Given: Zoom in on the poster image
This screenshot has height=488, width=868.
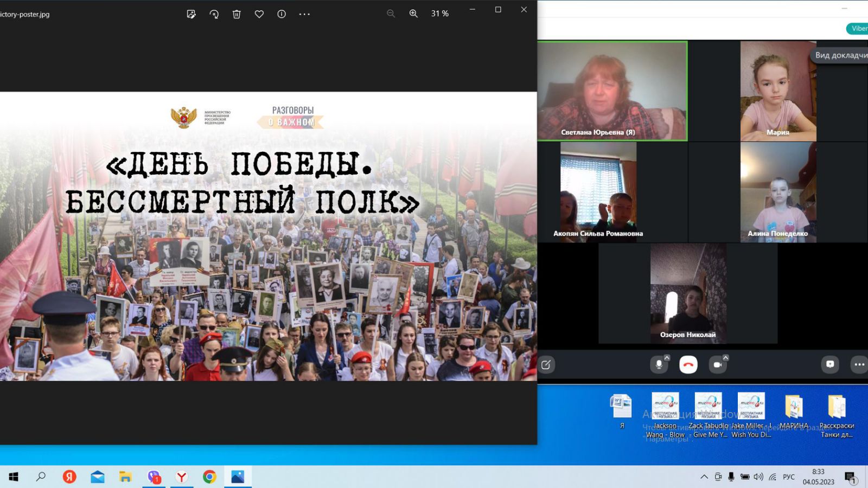Looking at the screenshot, I should coord(413,14).
